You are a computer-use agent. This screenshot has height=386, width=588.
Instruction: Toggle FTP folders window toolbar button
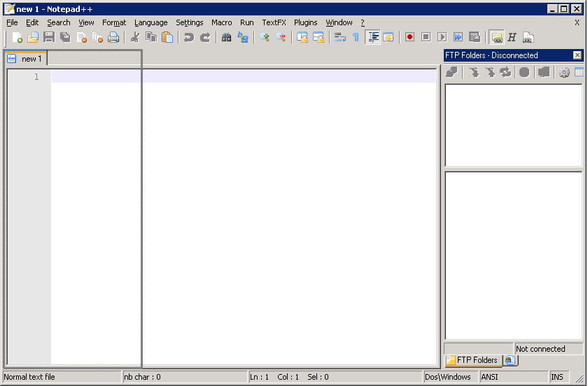(x=496, y=37)
